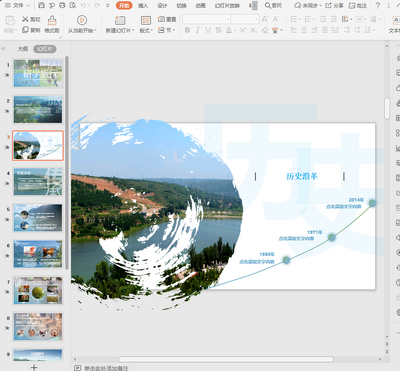Toggle distributed text alignment
The image size is (400, 371).
click(335, 30)
